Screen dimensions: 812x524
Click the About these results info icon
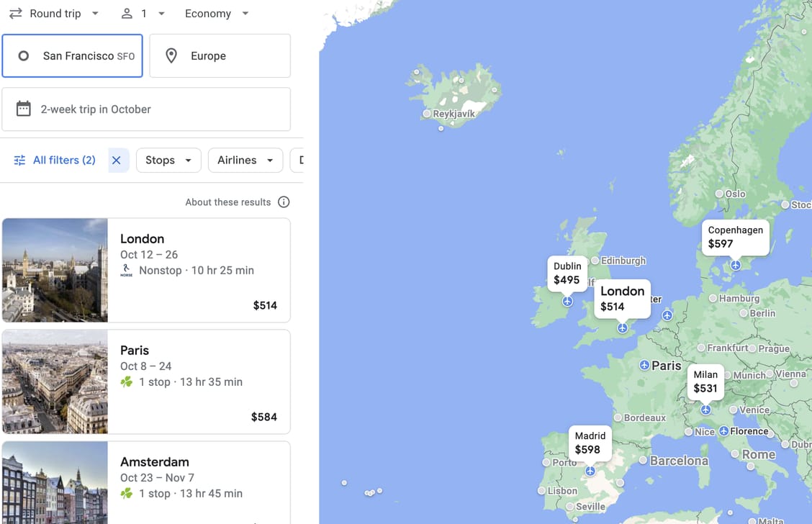284,202
